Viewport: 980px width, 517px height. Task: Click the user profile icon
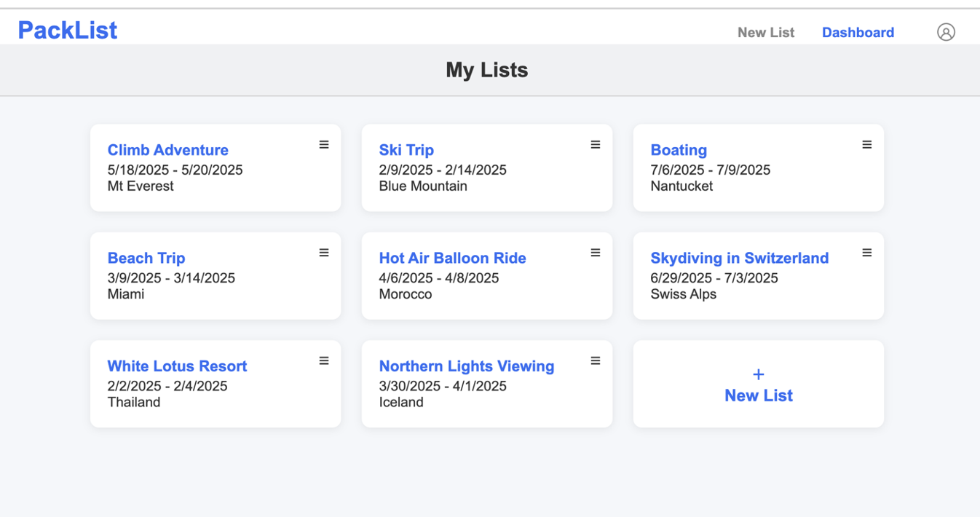[x=946, y=32]
